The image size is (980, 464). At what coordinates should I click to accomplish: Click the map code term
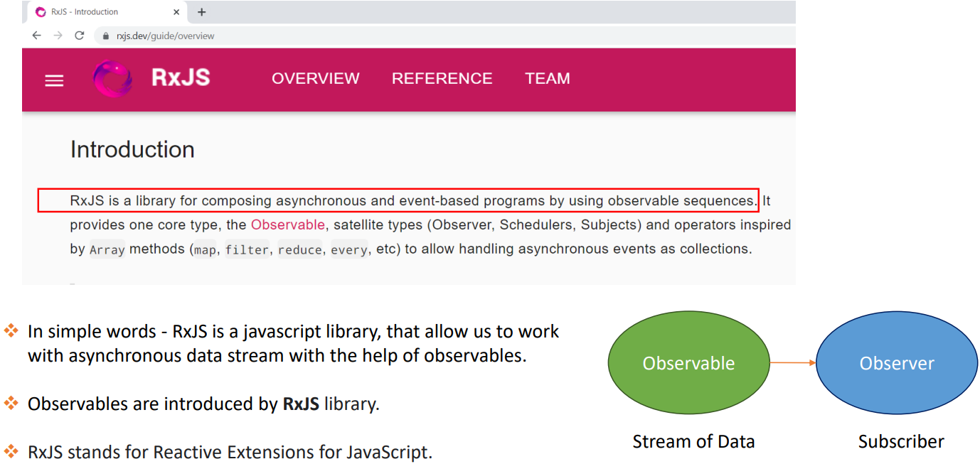click(x=205, y=250)
